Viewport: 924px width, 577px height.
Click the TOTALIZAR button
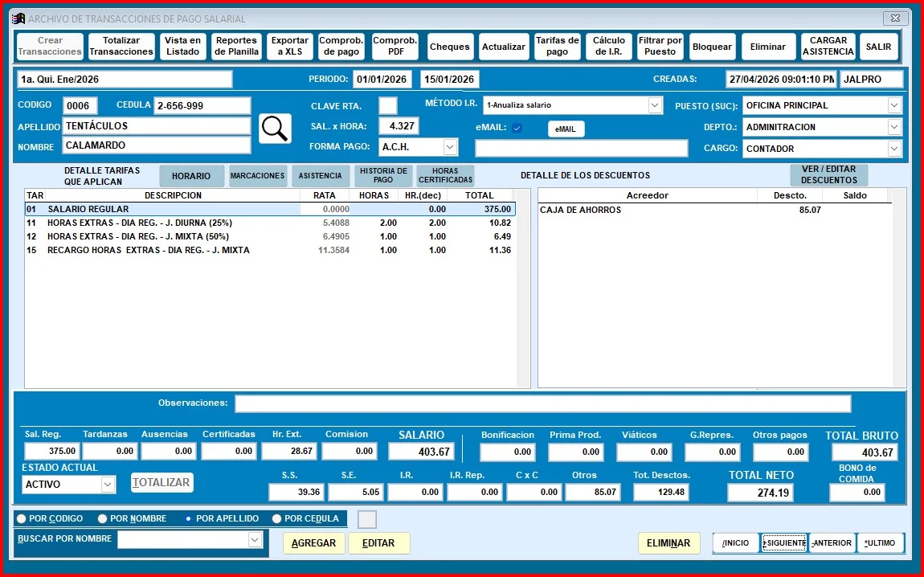[161, 483]
